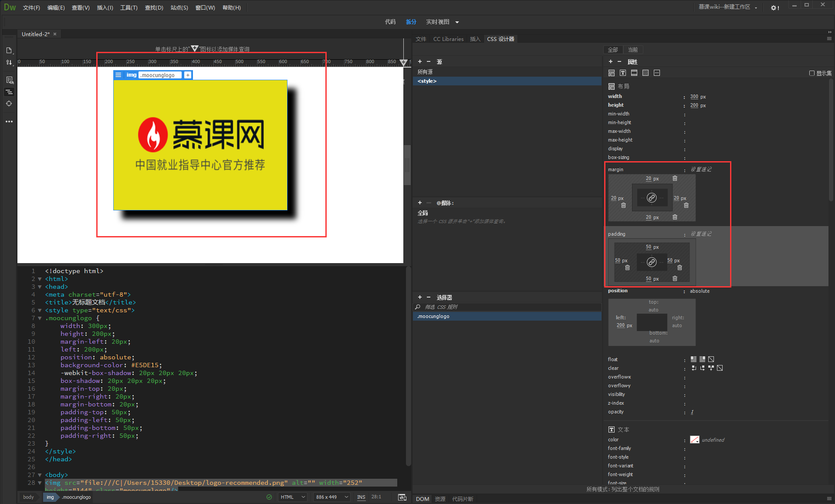
Task: Click the add media query triangle on ruler
Action: coord(403,63)
